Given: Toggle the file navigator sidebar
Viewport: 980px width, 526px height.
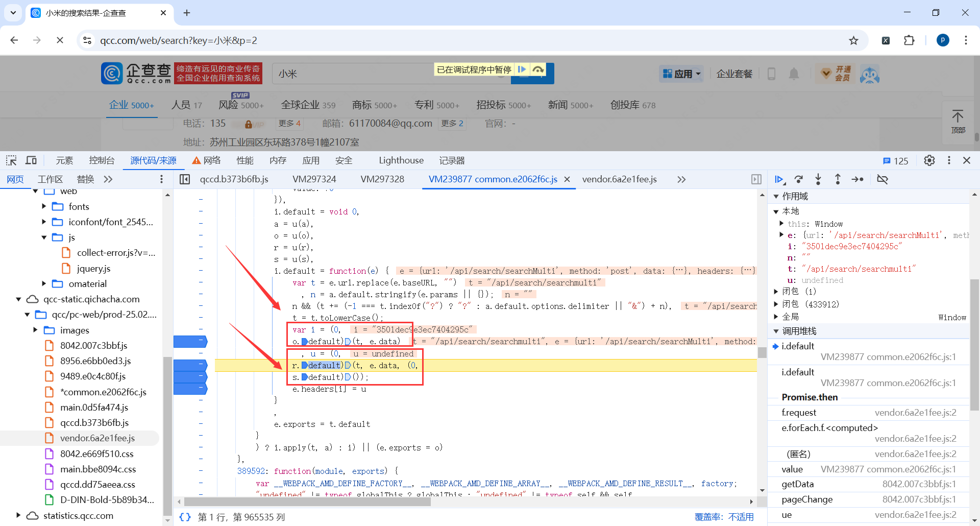Looking at the screenshot, I should pos(185,179).
